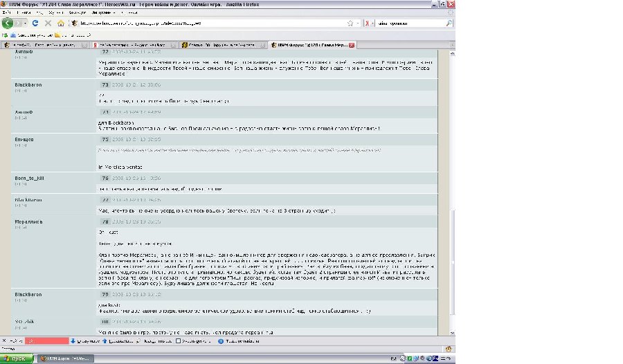Screen dimensions: 623x364
Task: Open Born_to_Kill user profile link
Action: 30,178
